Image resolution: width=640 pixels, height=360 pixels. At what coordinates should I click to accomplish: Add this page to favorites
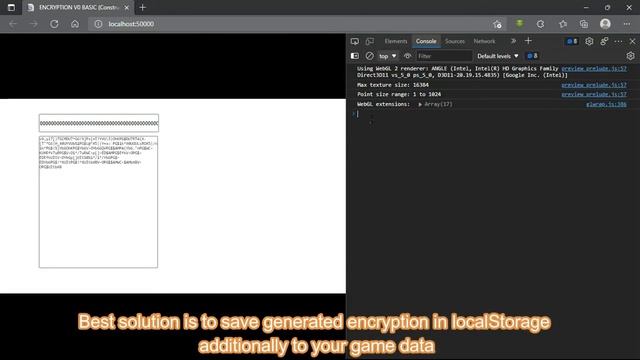coord(497,24)
